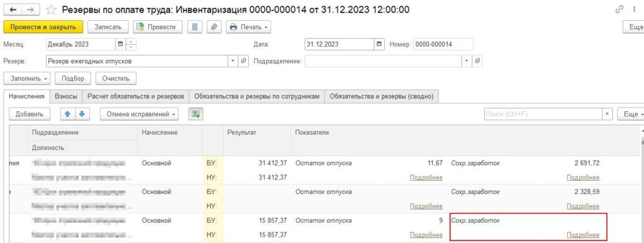Open the Печать dropdown menu

coord(248,27)
